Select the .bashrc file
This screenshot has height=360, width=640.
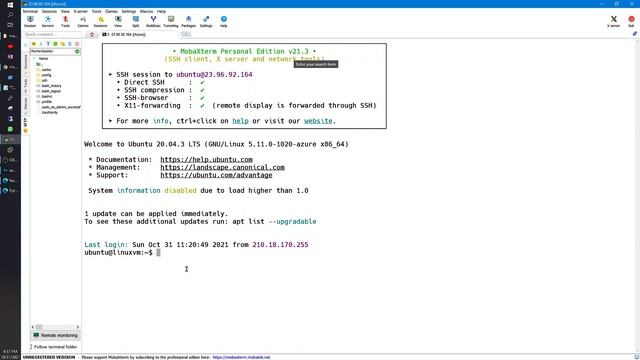click(47, 96)
